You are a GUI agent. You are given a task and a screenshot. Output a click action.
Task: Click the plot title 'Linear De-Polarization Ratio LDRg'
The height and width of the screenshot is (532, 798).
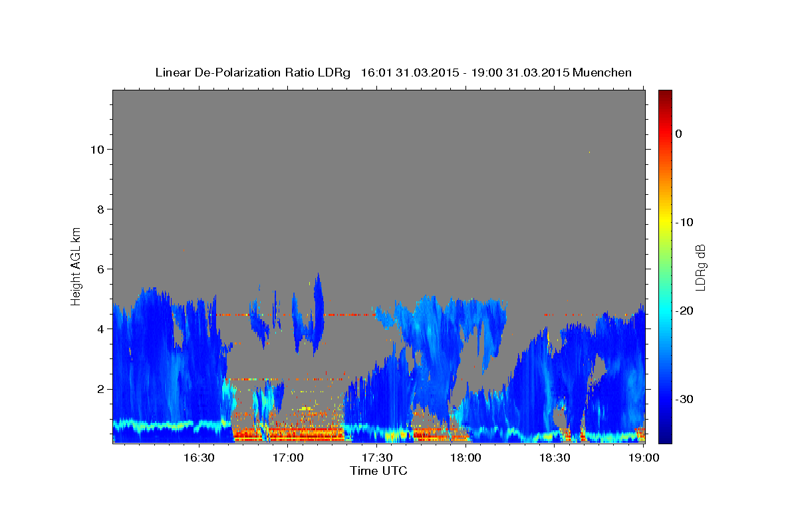point(253,72)
